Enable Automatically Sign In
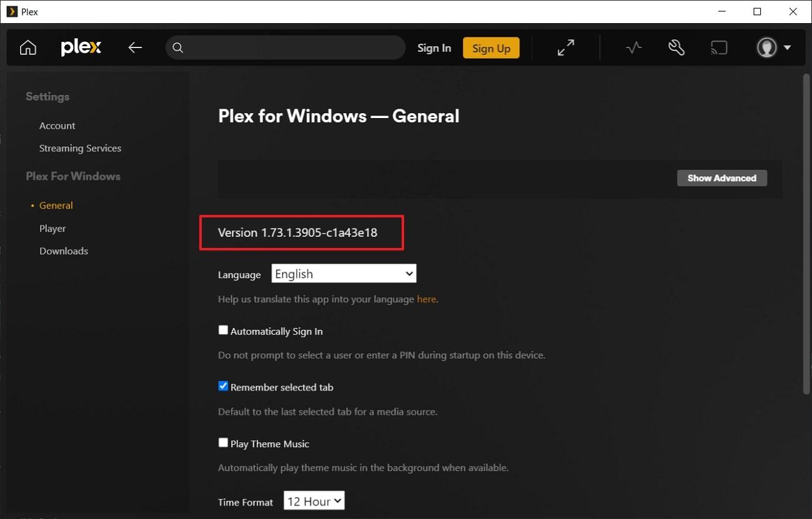 point(223,330)
